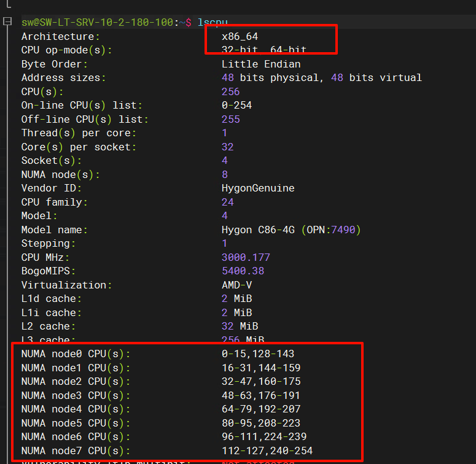The image size is (476, 464).
Task: Select node2 CPU range '32-47,160-175'
Action: (x=261, y=382)
